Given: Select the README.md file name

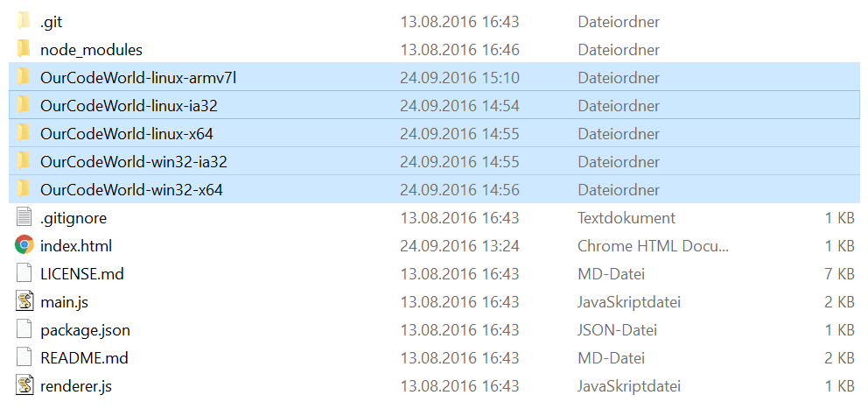Looking at the screenshot, I should coord(84,358).
